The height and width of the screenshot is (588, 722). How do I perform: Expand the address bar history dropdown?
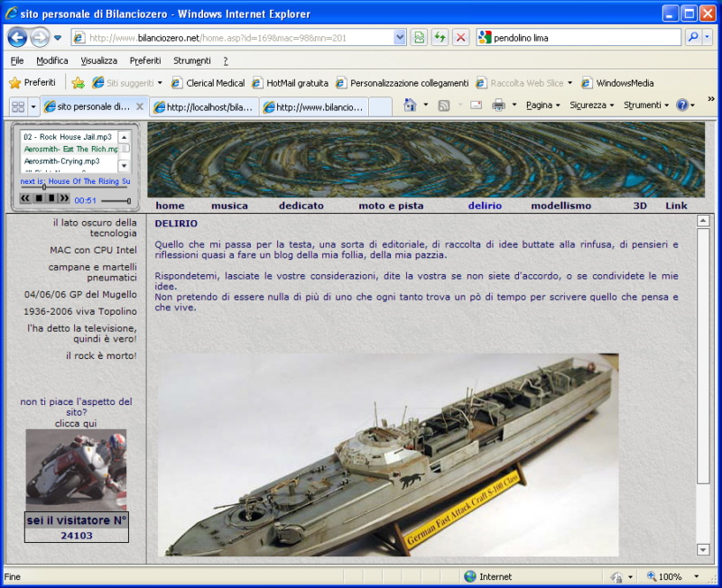click(400, 38)
